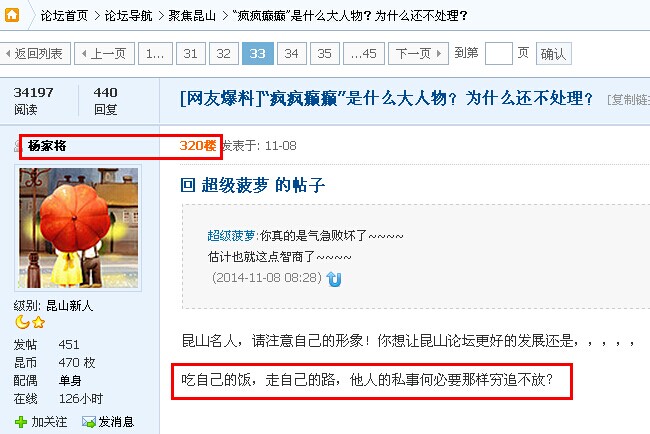Click the moon level badge icon
Screen dimensions: 650x434
click(x=22, y=322)
